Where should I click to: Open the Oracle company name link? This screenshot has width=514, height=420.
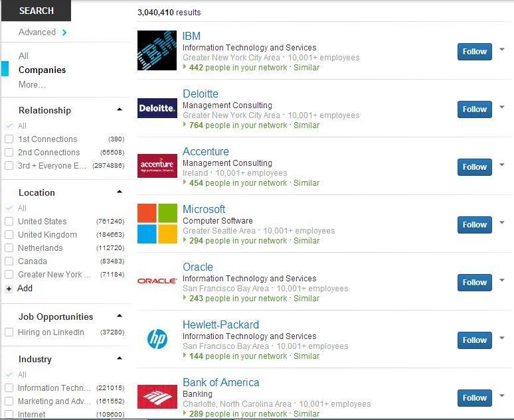click(198, 267)
